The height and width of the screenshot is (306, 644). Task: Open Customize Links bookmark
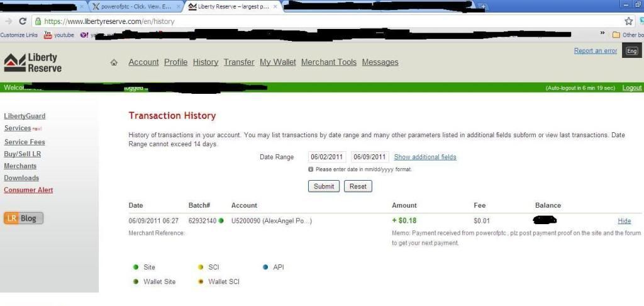tap(19, 35)
